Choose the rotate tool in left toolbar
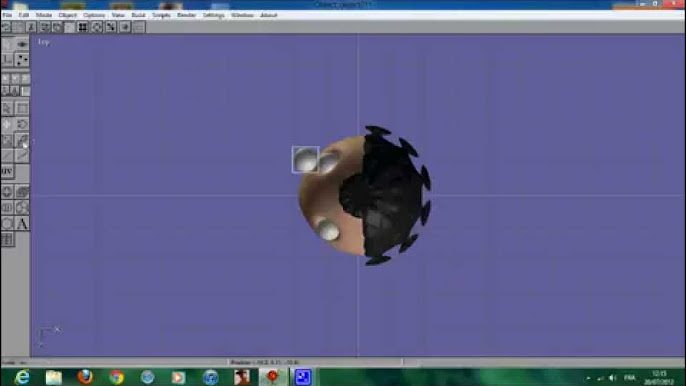This screenshot has height=386, width=686. coord(22,124)
